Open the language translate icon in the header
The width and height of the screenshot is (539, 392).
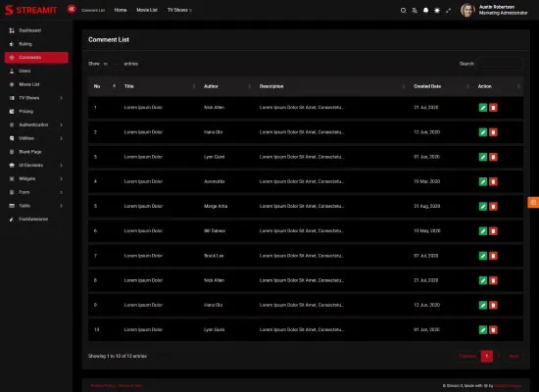(x=415, y=11)
